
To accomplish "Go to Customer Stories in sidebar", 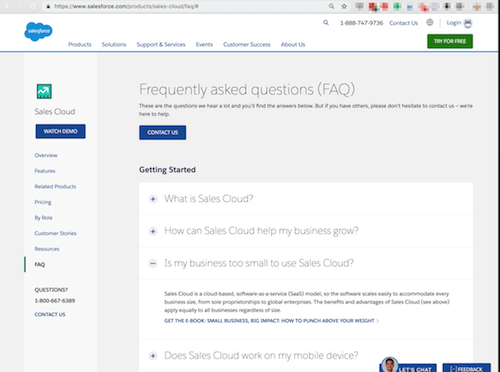I will (55, 233).
